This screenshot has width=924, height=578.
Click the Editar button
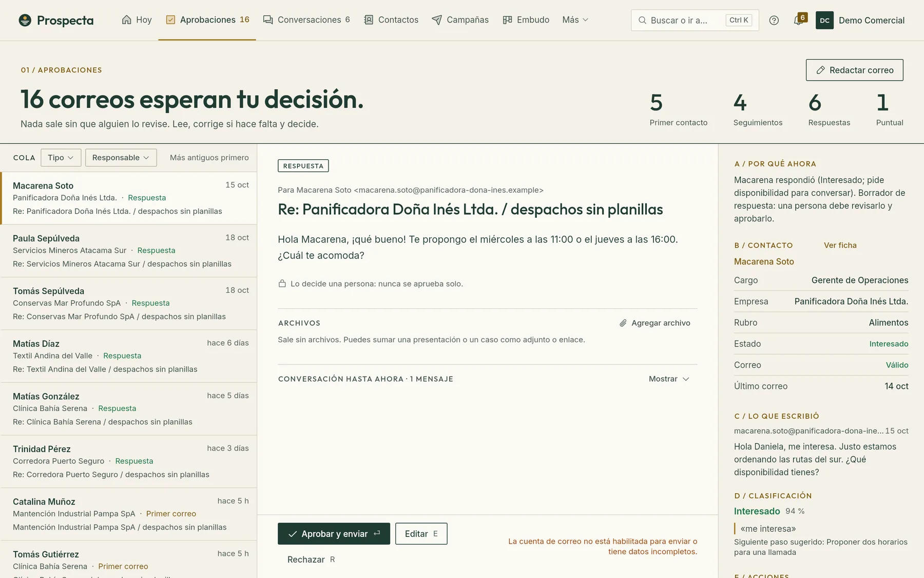tap(421, 534)
